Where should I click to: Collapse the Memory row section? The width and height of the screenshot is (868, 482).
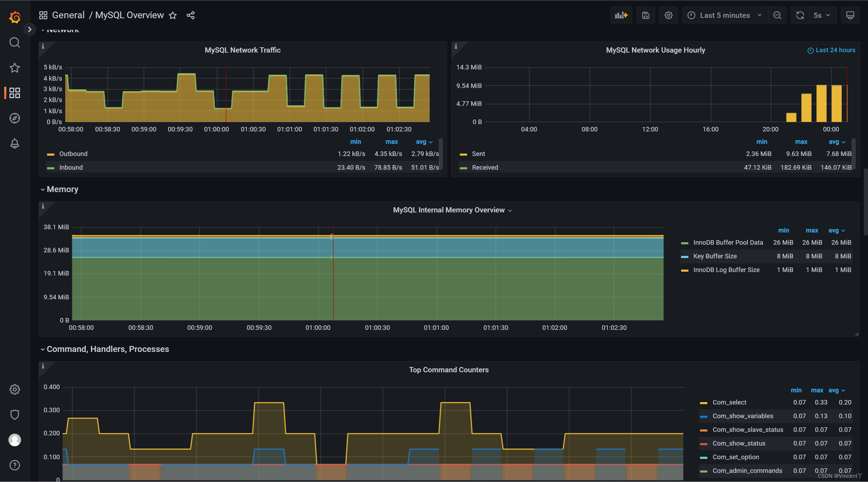(x=62, y=189)
